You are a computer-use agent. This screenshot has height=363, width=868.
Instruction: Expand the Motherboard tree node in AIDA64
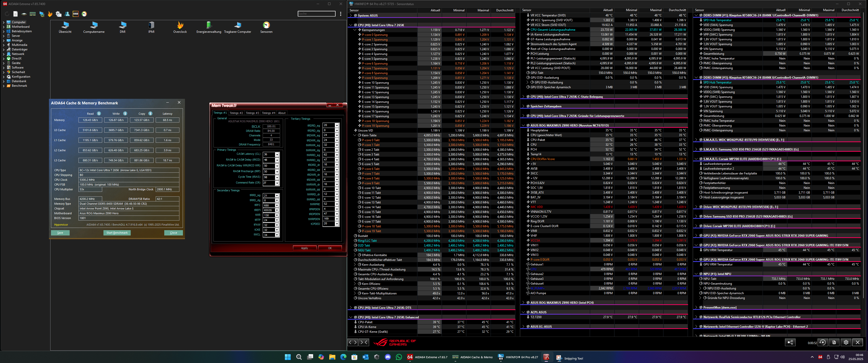tap(4, 27)
